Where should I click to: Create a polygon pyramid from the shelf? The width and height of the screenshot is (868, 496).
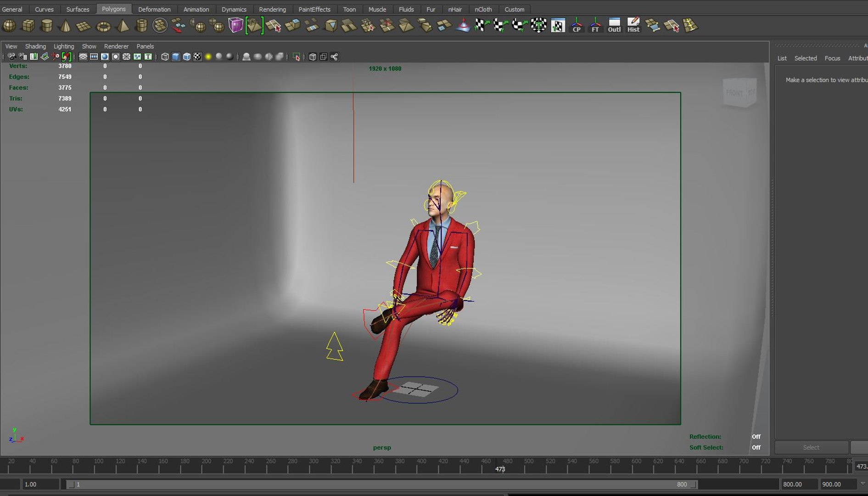click(123, 26)
